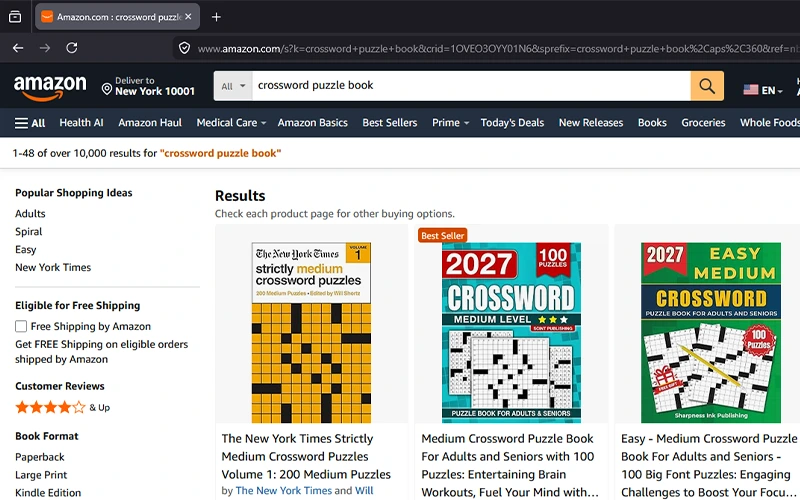Open New York Times Strictly Medium book cover
The image size is (800, 500).
[311, 333]
